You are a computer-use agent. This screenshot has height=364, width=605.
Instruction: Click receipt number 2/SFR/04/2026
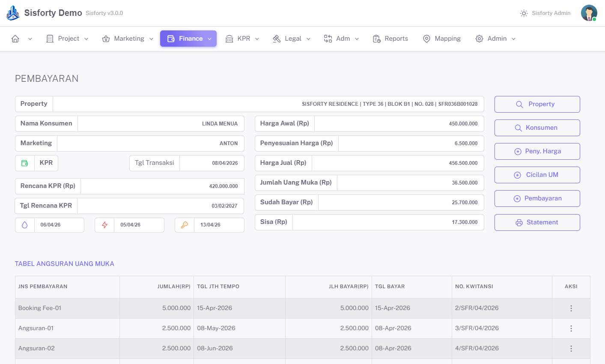(x=477, y=308)
